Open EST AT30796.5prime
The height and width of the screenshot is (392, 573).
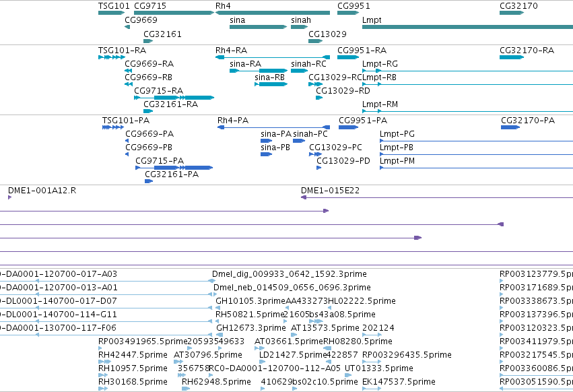click(x=207, y=355)
